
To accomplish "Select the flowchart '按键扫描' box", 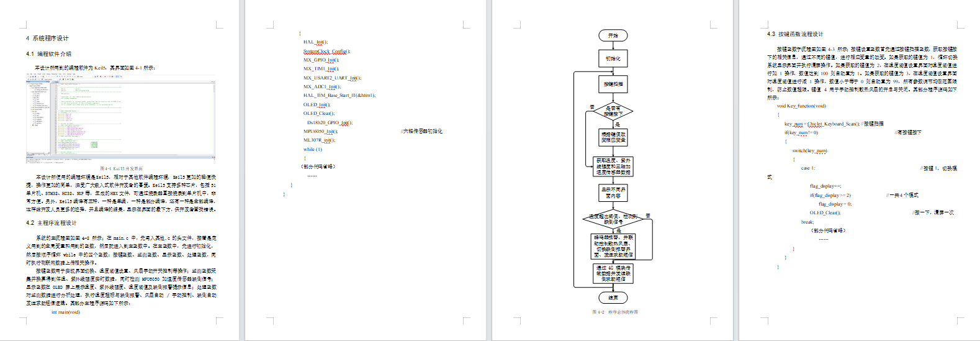I will pos(613,84).
